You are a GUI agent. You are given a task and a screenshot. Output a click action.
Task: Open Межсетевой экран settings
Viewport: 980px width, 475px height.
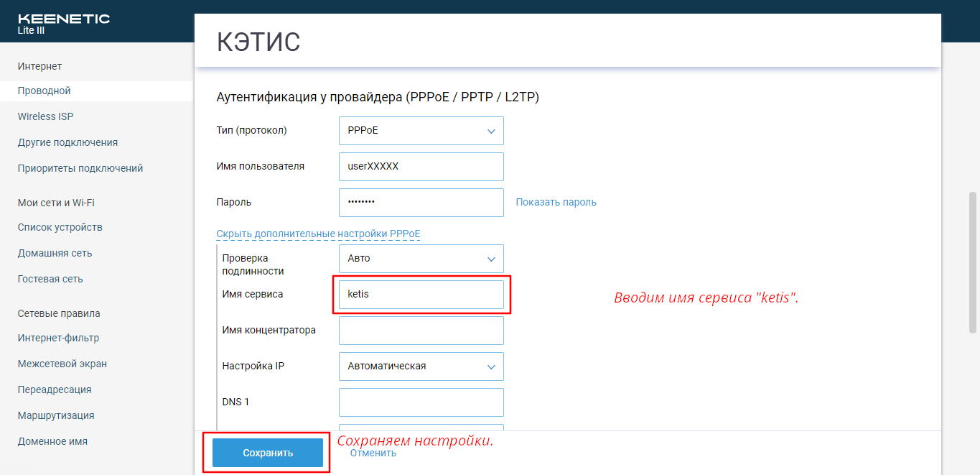[x=62, y=364]
